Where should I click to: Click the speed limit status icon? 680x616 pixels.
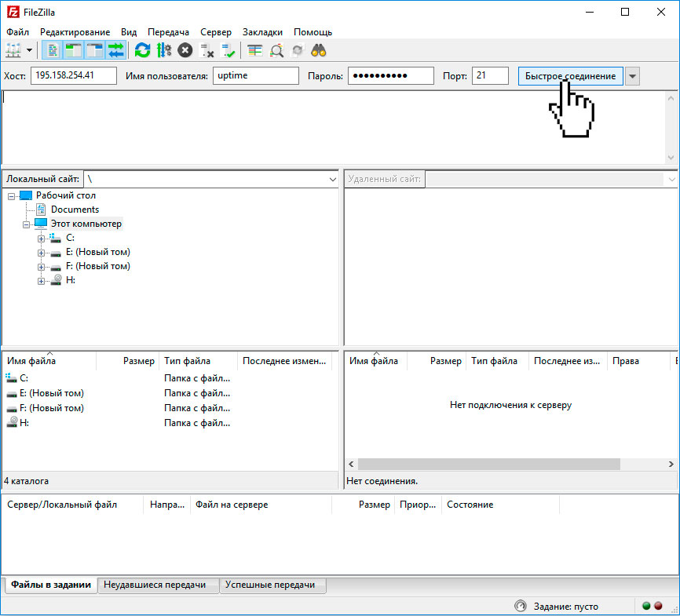pyautogui.click(x=521, y=606)
